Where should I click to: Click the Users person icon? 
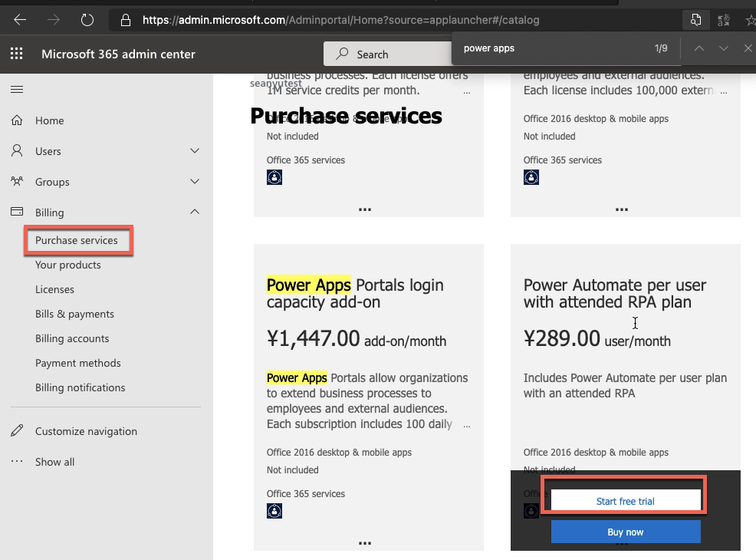(x=17, y=150)
